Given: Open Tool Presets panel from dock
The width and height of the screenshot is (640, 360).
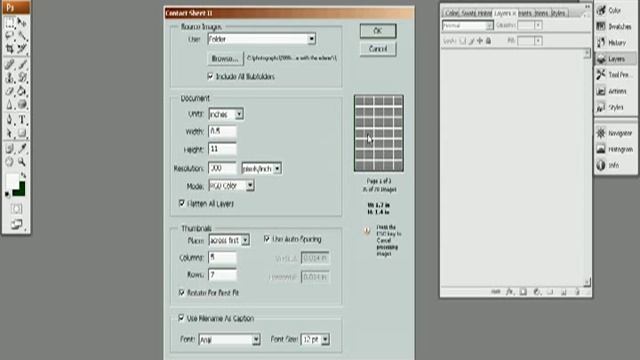Looking at the screenshot, I should [614, 75].
